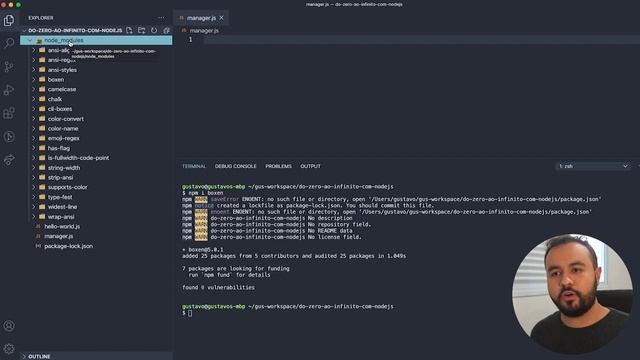Click the chalk folder icon
The height and width of the screenshot is (360, 640).
click(42, 99)
